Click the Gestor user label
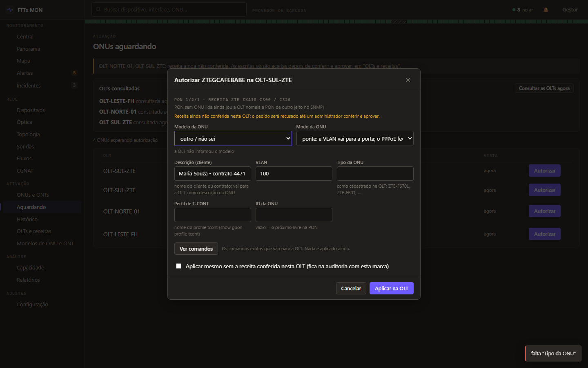The height and width of the screenshot is (368, 588). point(570,10)
